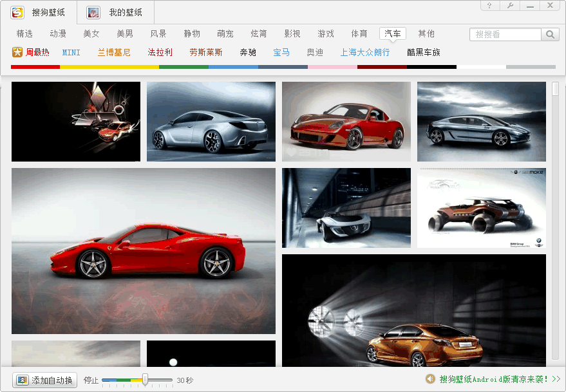
Task: Click the auto-change interval slider handle
Action: pyautogui.click(x=146, y=380)
